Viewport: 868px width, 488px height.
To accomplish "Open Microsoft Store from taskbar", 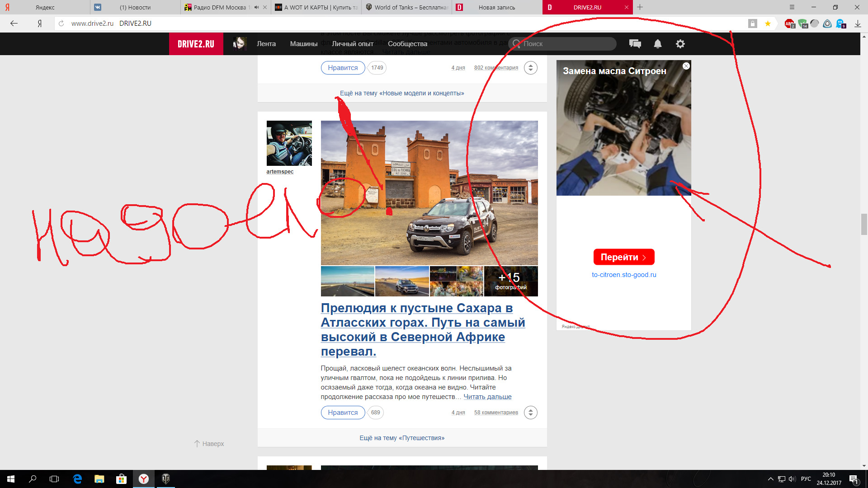I will [x=121, y=479].
